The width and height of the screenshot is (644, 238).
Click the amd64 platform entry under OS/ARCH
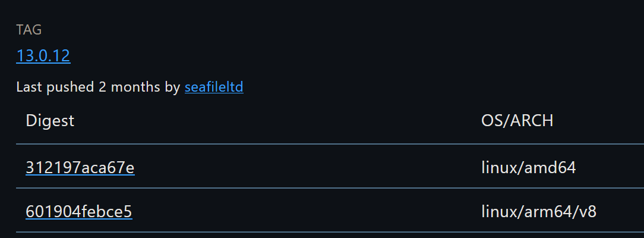coord(528,168)
